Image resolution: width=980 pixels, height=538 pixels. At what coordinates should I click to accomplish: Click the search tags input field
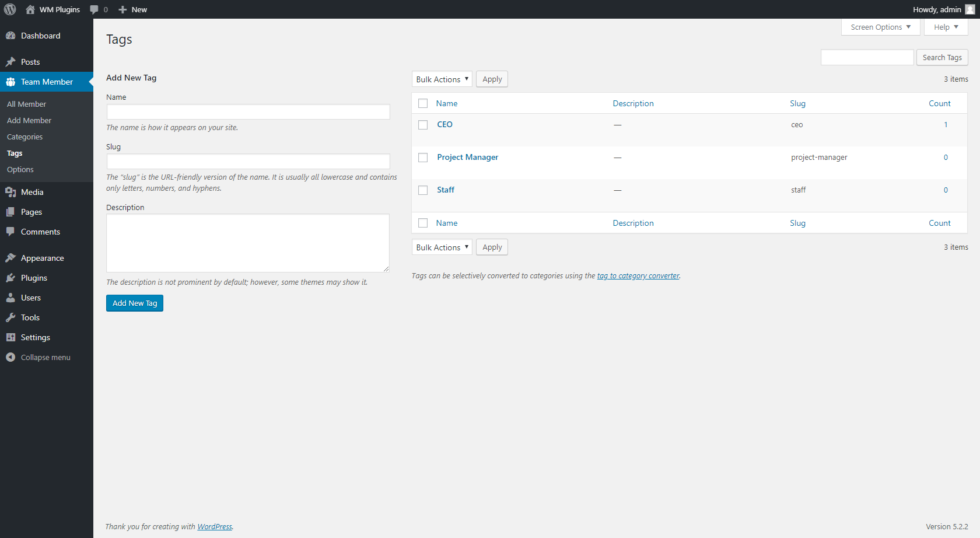point(867,57)
